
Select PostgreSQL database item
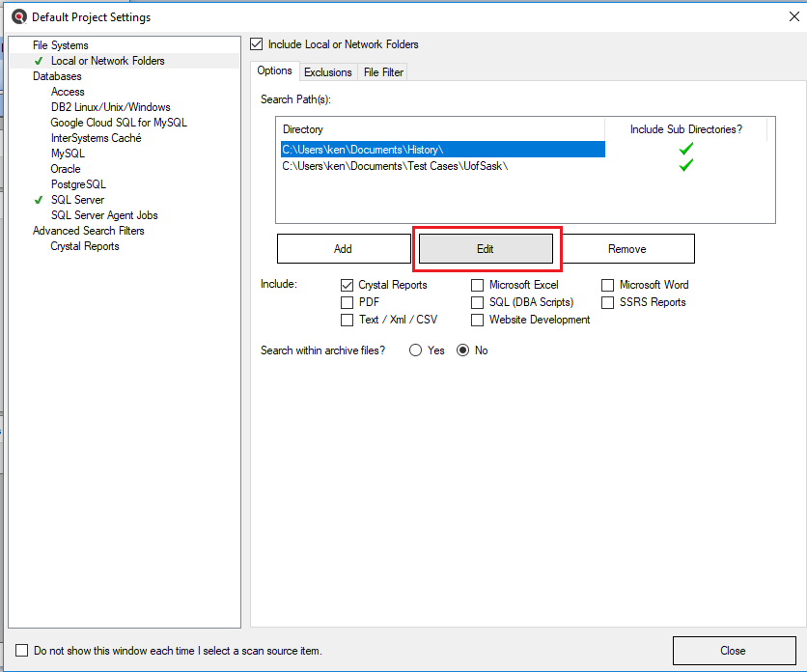[78, 184]
